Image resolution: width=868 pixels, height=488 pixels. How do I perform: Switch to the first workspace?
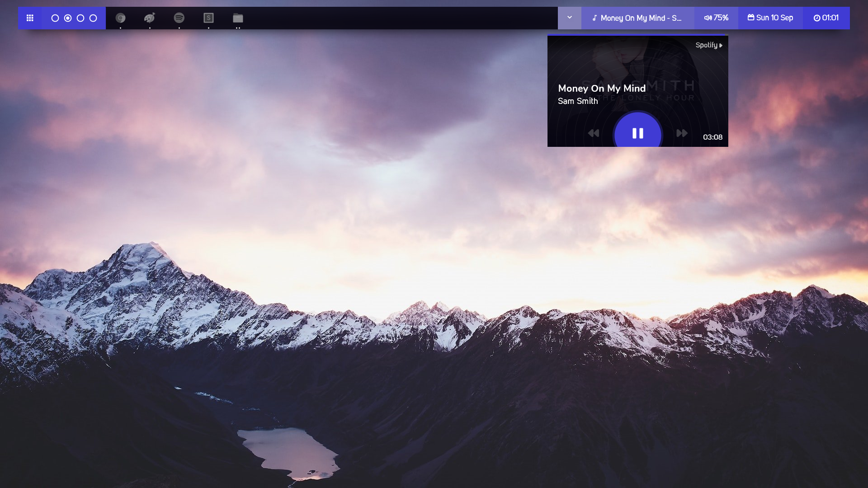55,18
